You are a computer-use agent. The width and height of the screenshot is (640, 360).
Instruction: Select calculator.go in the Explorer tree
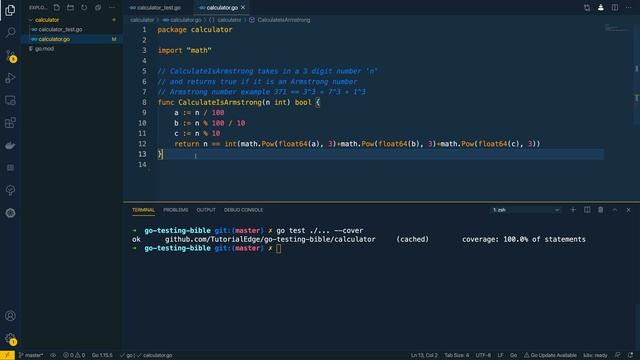tap(54, 39)
